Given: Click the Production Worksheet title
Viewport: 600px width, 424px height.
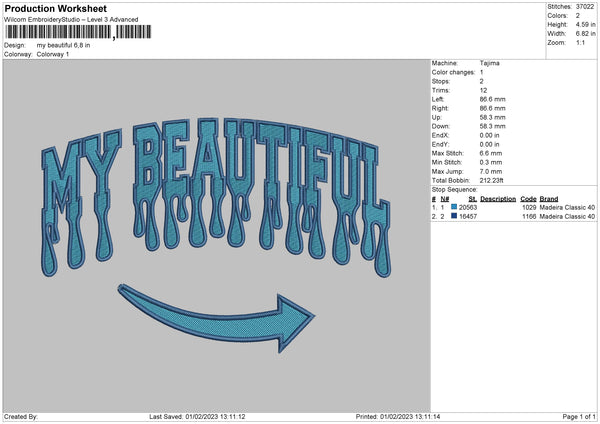Looking at the screenshot, I should click(x=56, y=8).
